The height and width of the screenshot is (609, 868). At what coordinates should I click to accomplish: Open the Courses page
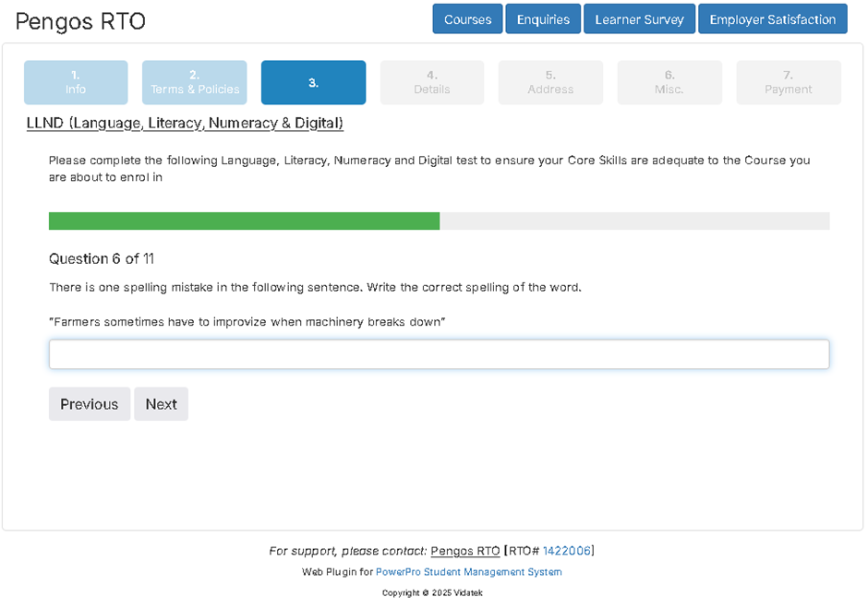click(467, 19)
